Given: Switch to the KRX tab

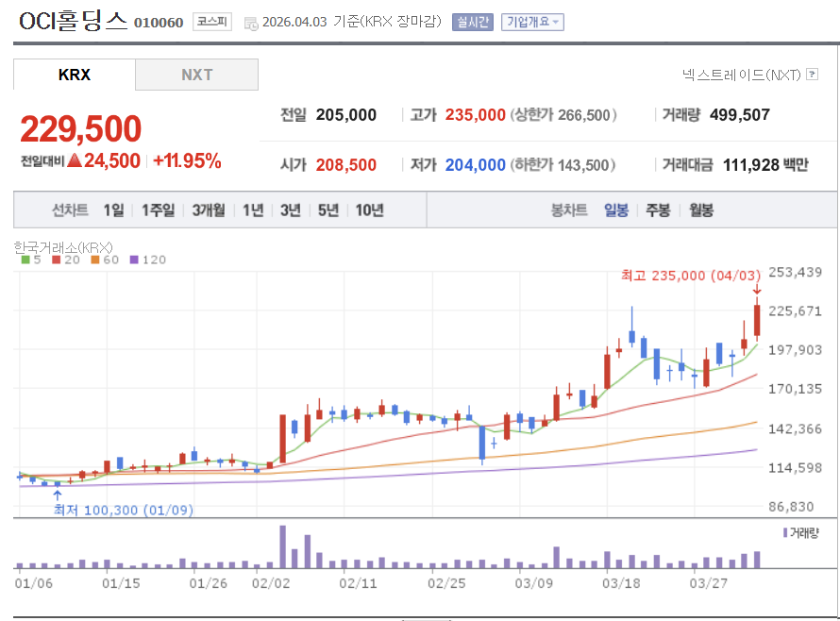Looking at the screenshot, I should click(75, 75).
